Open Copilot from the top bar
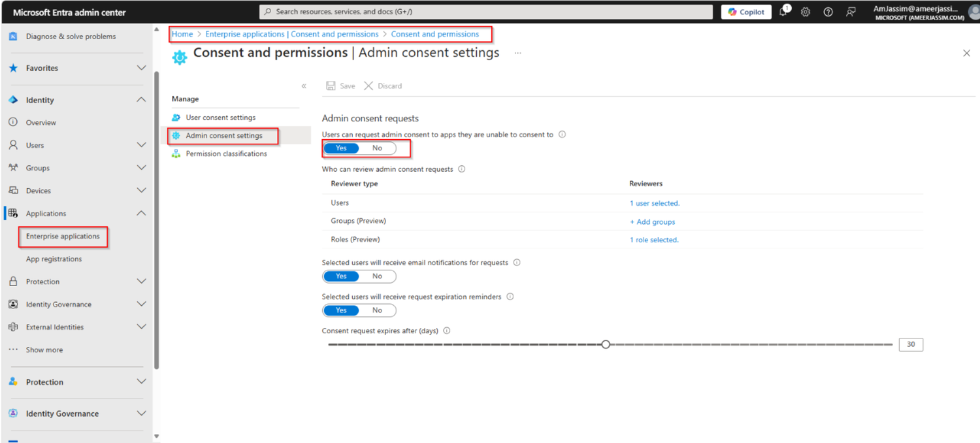 (x=745, y=11)
